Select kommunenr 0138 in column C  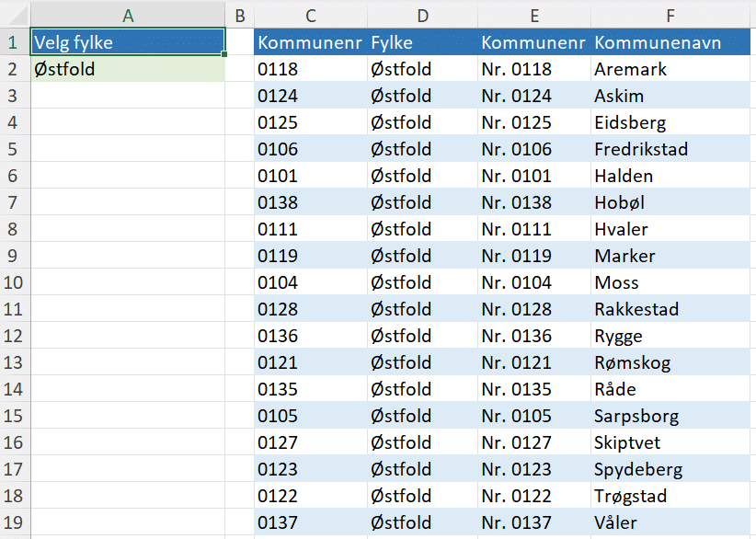(310, 202)
